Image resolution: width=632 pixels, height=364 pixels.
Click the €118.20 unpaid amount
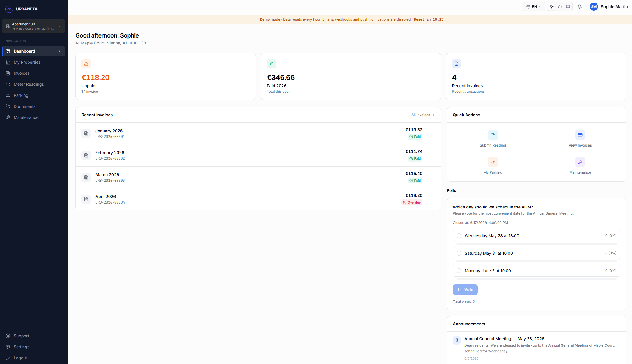coord(95,77)
